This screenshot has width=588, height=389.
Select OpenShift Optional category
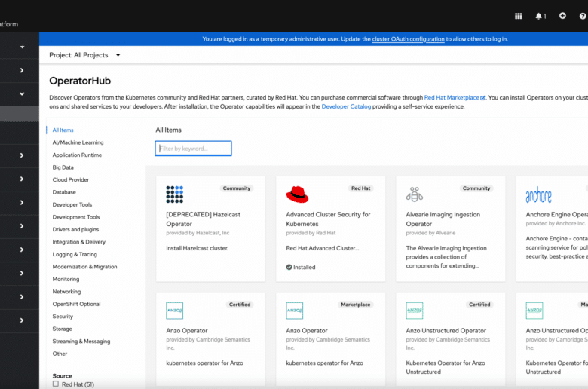76,304
